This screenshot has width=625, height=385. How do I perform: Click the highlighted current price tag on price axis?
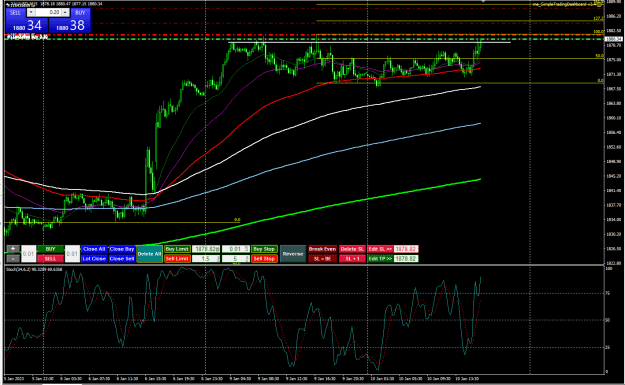coord(613,39)
